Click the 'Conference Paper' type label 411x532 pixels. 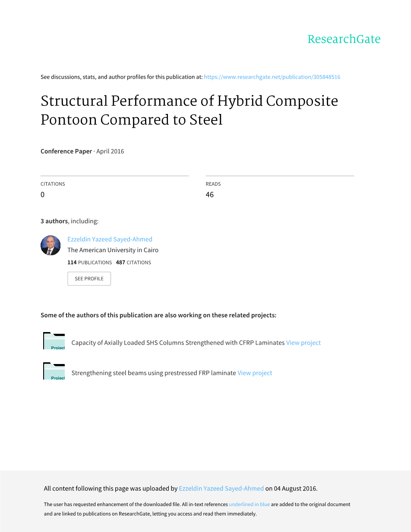66,151
